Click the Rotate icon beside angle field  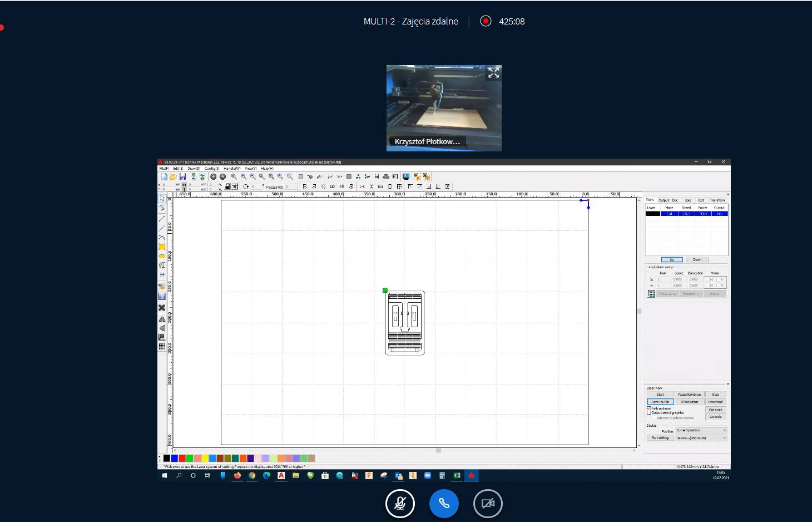pyautogui.click(x=246, y=186)
